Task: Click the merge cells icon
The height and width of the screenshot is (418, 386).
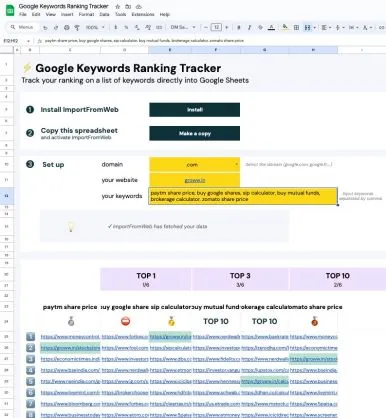Action: tap(307, 27)
